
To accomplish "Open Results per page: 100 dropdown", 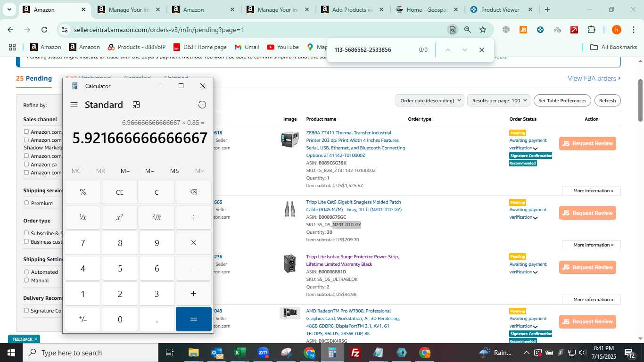I will coord(499,100).
